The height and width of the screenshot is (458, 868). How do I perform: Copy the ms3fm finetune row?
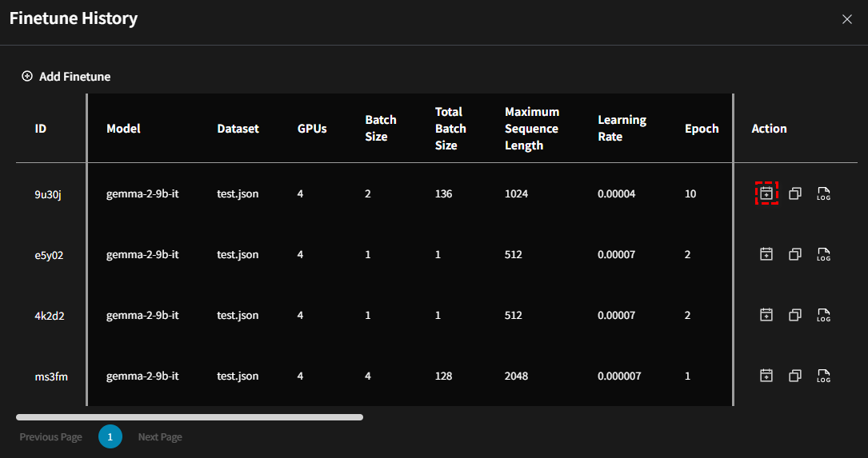point(795,376)
